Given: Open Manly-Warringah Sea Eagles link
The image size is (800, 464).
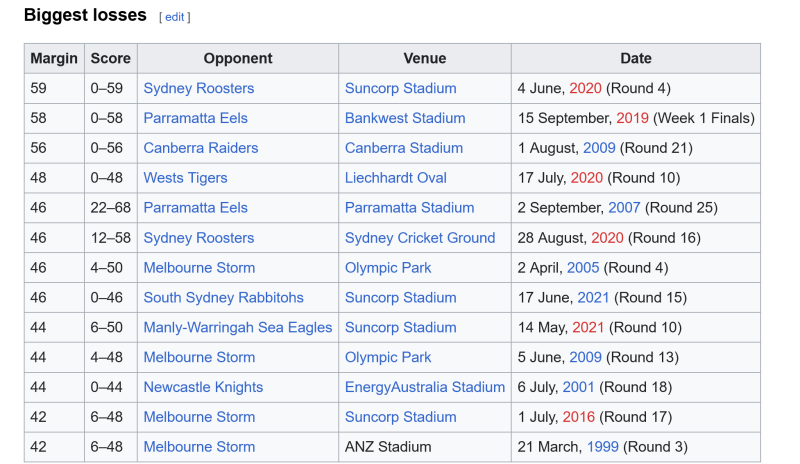Looking at the screenshot, I should [238, 327].
